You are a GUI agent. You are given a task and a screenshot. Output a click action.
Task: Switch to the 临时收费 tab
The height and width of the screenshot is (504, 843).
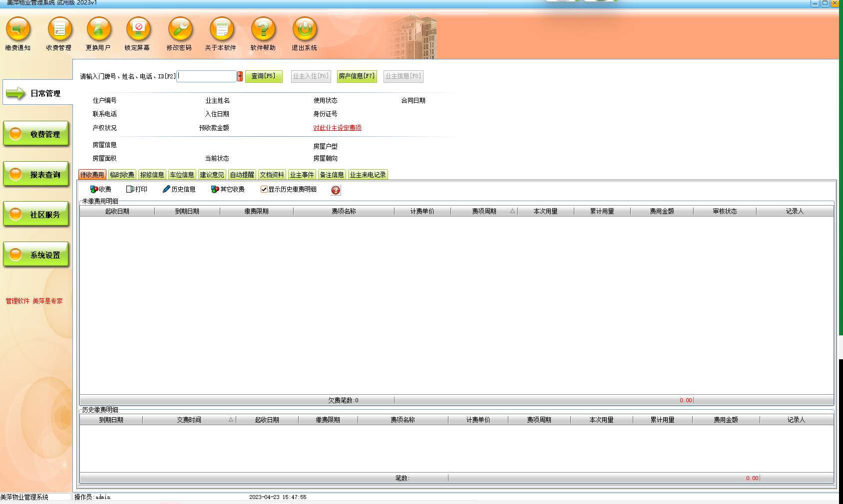(122, 175)
